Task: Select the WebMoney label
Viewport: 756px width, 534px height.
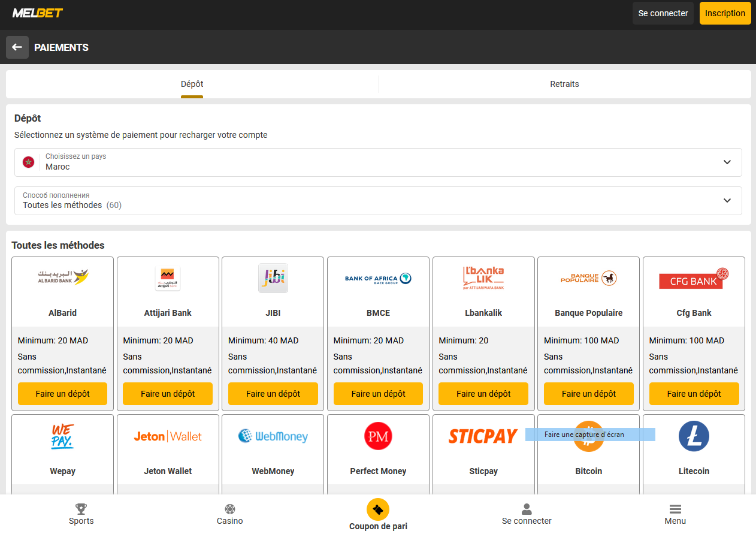Action: 273,471
